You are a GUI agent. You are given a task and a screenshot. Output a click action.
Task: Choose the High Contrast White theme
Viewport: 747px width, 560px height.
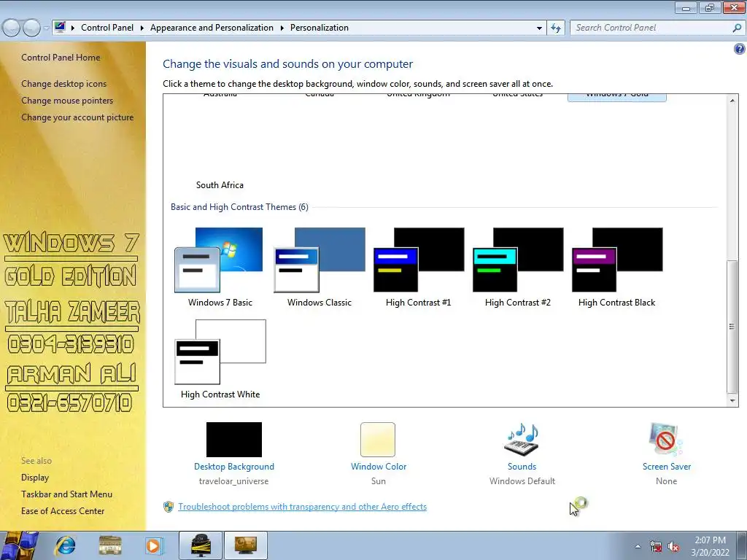click(220, 359)
